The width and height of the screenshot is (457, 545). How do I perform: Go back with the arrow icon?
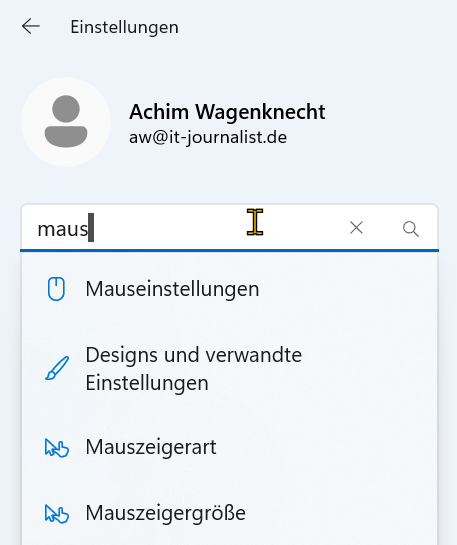31,26
